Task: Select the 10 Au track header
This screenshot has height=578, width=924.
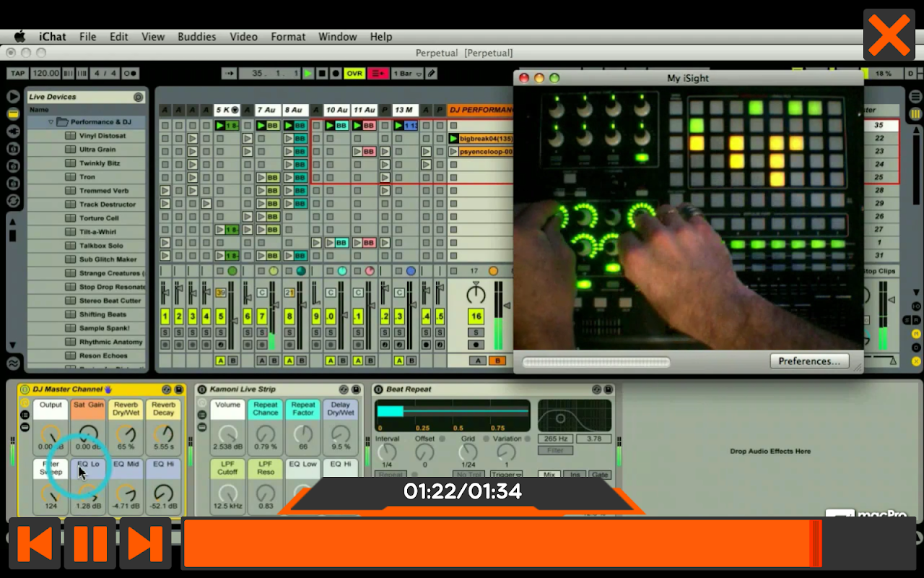Action: (336, 110)
